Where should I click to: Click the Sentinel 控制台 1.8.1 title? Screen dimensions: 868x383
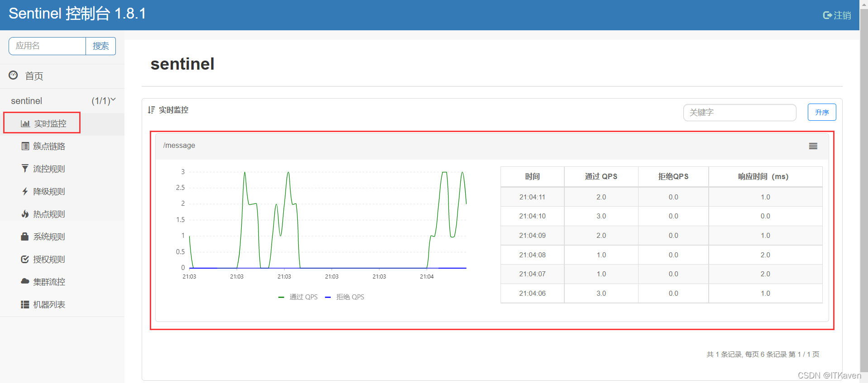tap(77, 14)
